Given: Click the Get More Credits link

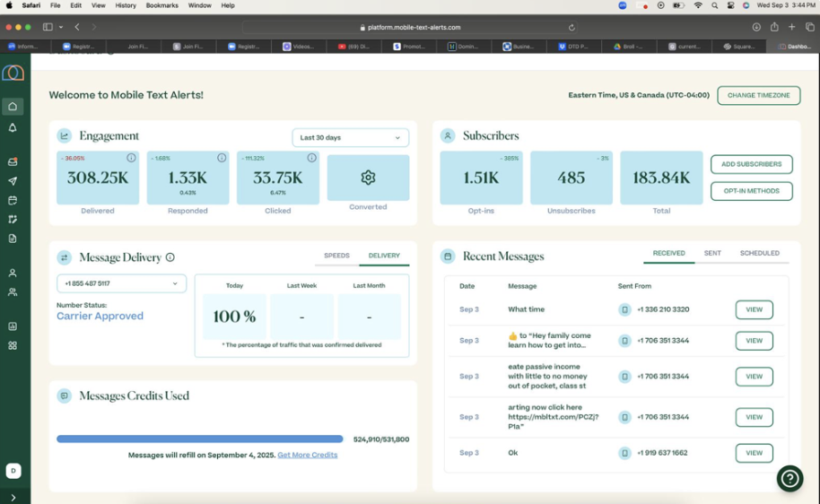Looking at the screenshot, I should point(308,455).
